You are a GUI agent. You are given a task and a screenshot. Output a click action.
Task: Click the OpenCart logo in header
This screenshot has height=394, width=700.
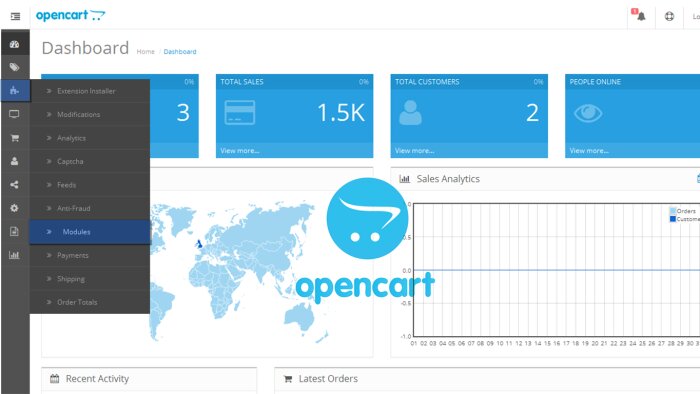(71, 15)
